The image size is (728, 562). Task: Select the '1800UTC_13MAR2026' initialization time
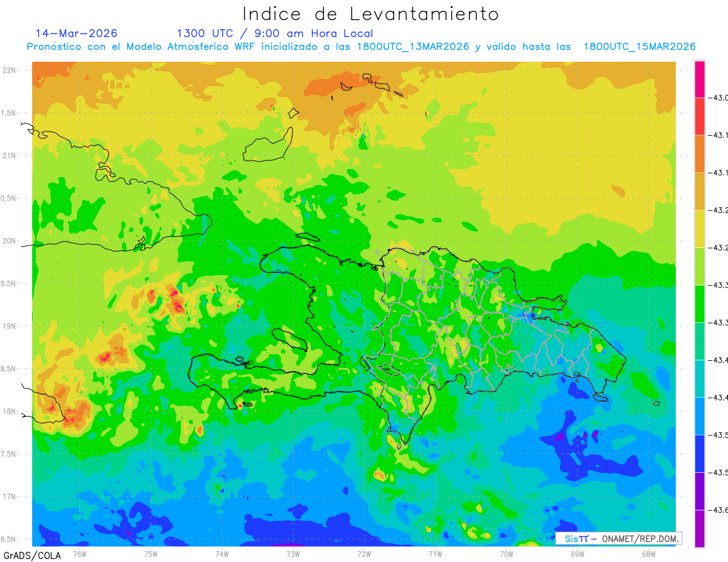[413, 47]
